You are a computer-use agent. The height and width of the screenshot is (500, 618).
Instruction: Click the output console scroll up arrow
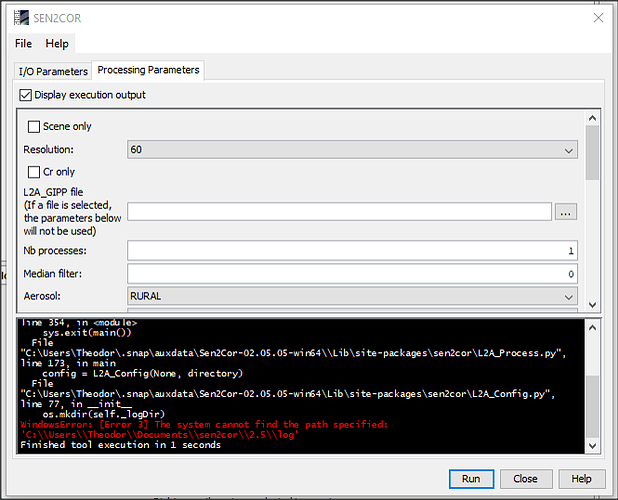point(592,327)
